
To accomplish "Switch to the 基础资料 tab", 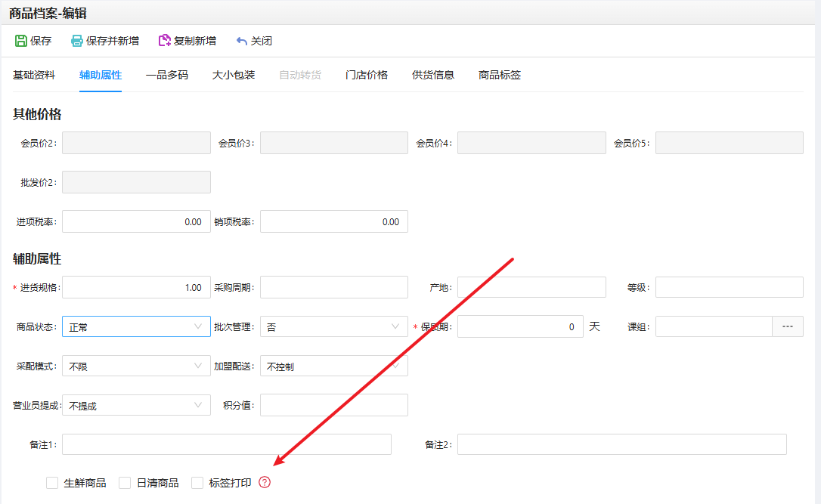I will point(34,75).
